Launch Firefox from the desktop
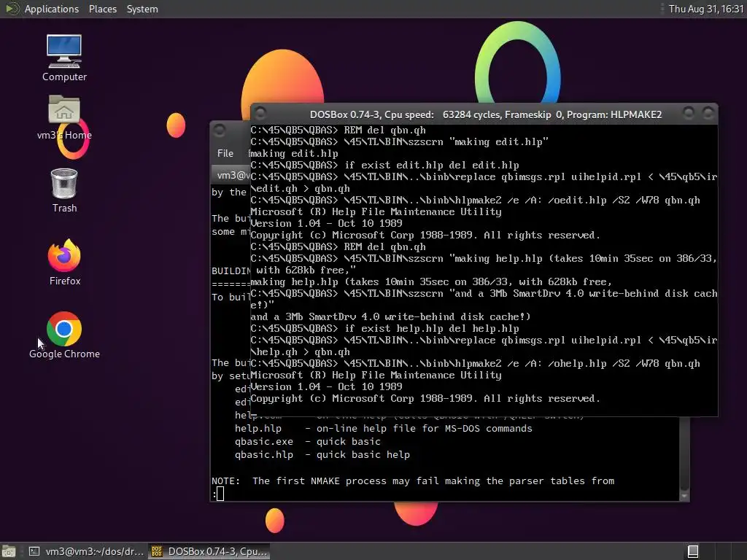The height and width of the screenshot is (560, 747). [64, 262]
